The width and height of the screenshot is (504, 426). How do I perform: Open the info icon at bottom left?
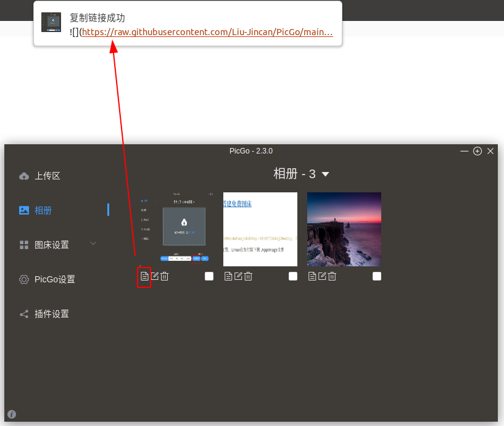tap(12, 414)
